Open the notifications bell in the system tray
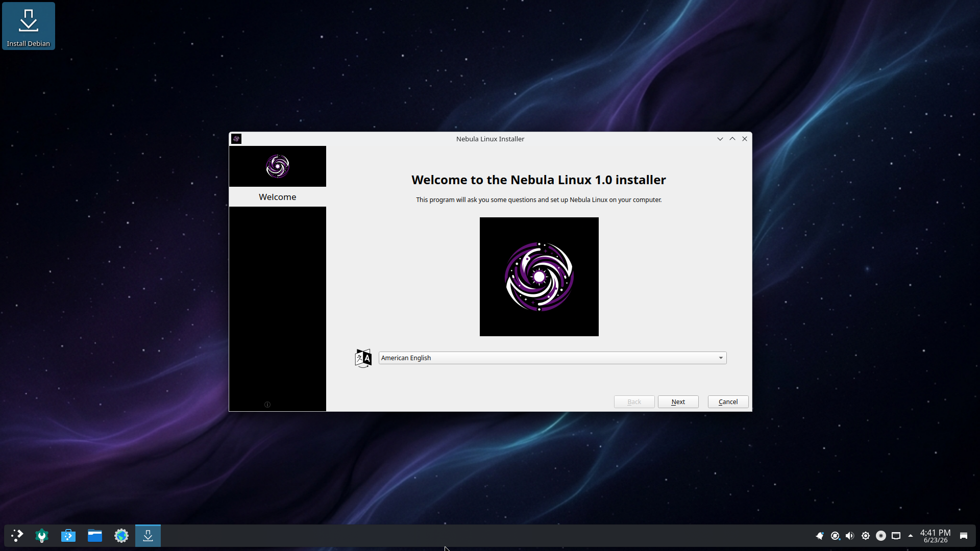The height and width of the screenshot is (551, 980). coord(820,536)
